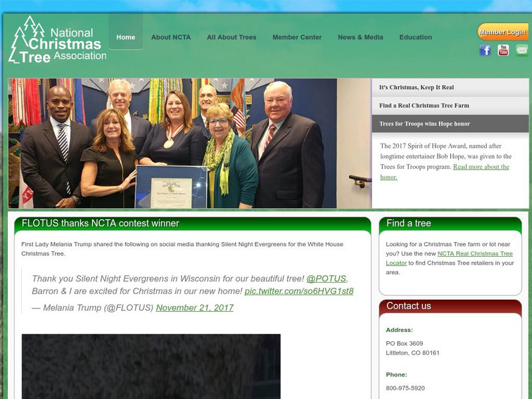Click the "Phone:" label
Viewport: 532px width, 399px height.
tap(396, 374)
